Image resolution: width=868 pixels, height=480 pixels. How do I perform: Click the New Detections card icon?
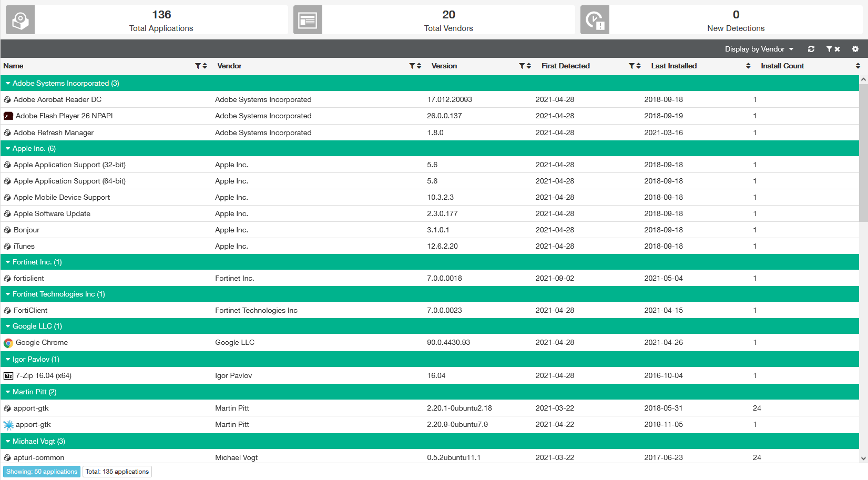coord(595,20)
